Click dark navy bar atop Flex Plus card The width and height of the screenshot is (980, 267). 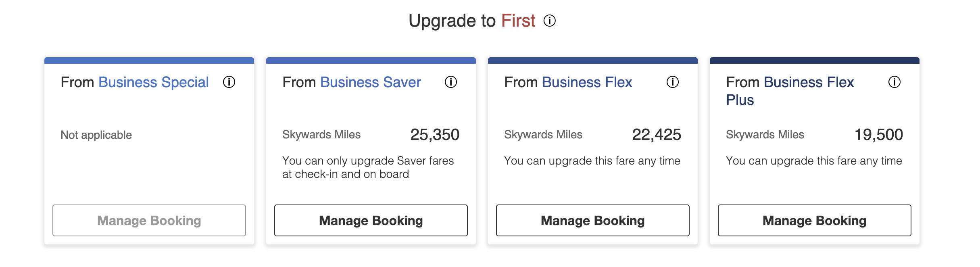coord(815,60)
